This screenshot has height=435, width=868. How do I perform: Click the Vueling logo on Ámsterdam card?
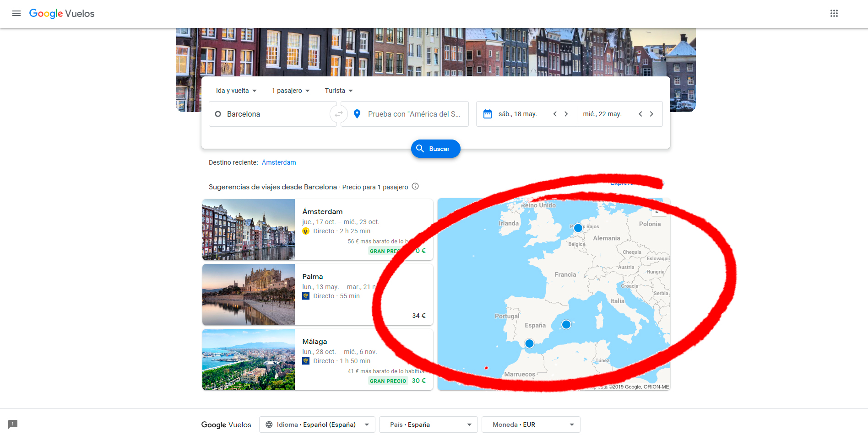pyautogui.click(x=306, y=231)
